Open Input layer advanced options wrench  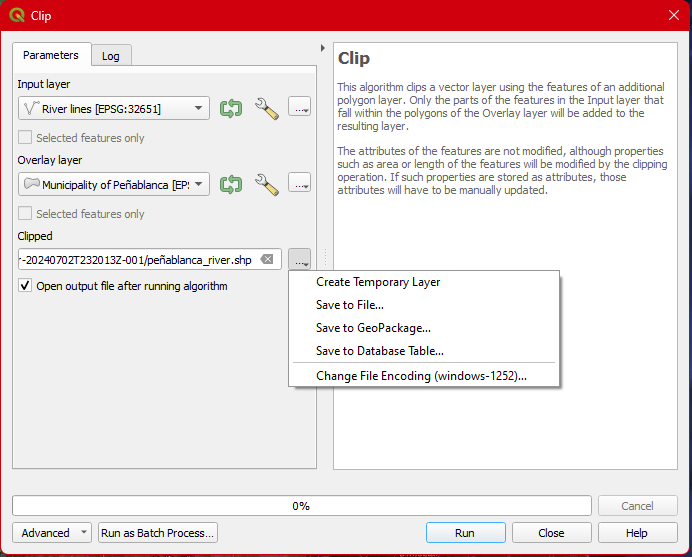point(266,108)
